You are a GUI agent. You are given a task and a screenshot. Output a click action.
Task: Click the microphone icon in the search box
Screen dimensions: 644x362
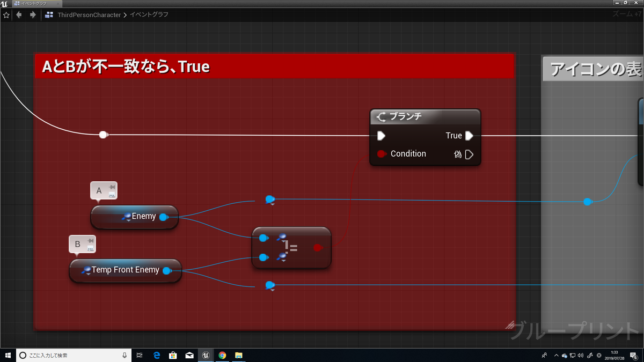click(125, 355)
